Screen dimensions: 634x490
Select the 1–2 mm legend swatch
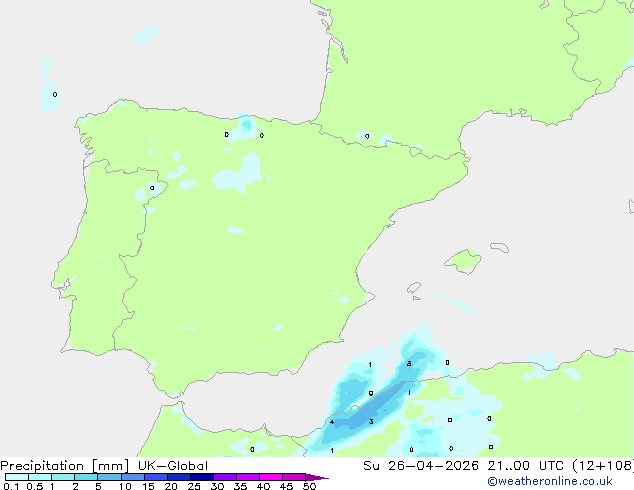click(x=63, y=477)
